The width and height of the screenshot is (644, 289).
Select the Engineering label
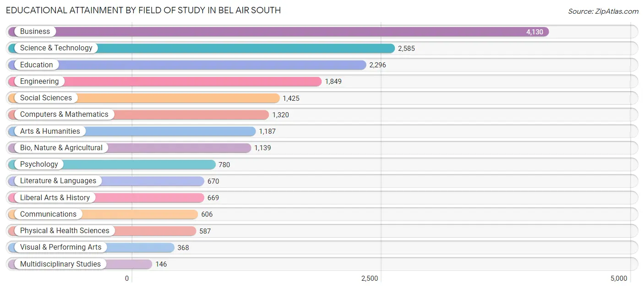pos(39,82)
